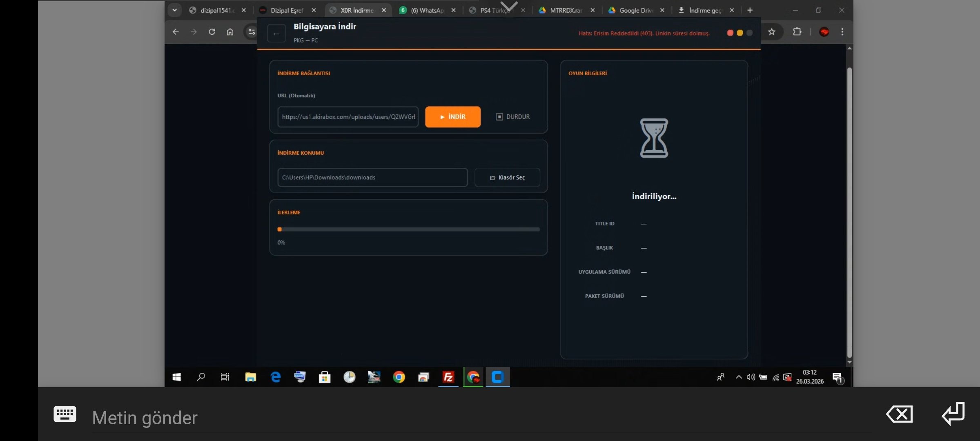The image size is (980, 441).
Task: Open FileZilla from the taskbar
Action: [x=448, y=377]
